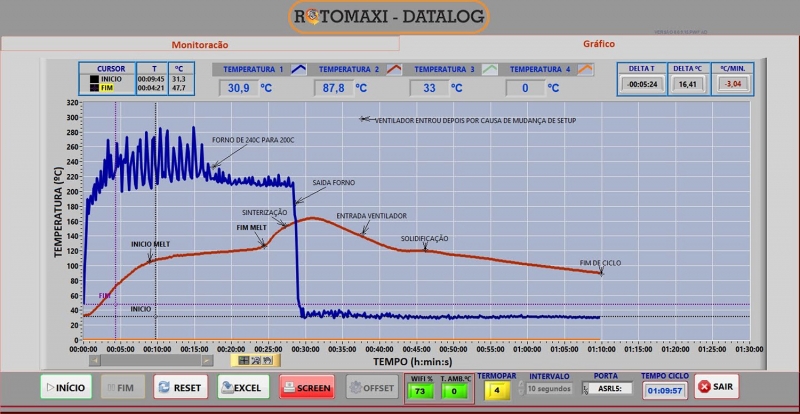
Task: Click the FIM stop button
Action: (x=122, y=387)
